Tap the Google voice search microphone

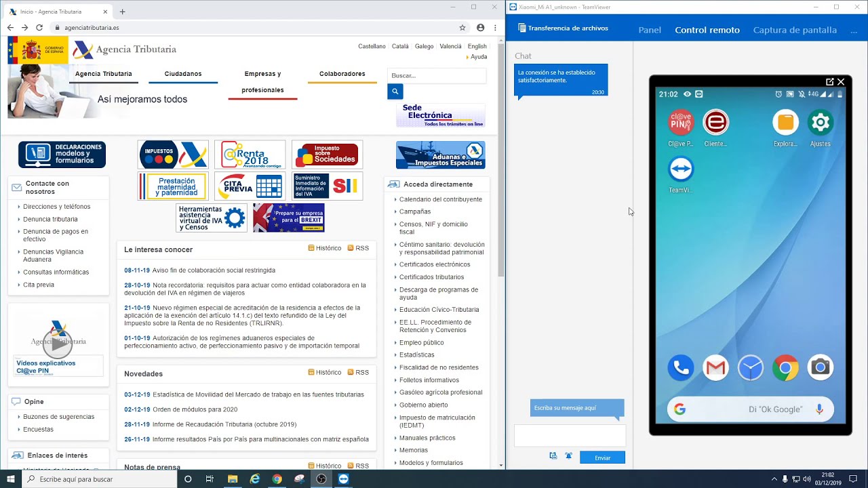819,409
